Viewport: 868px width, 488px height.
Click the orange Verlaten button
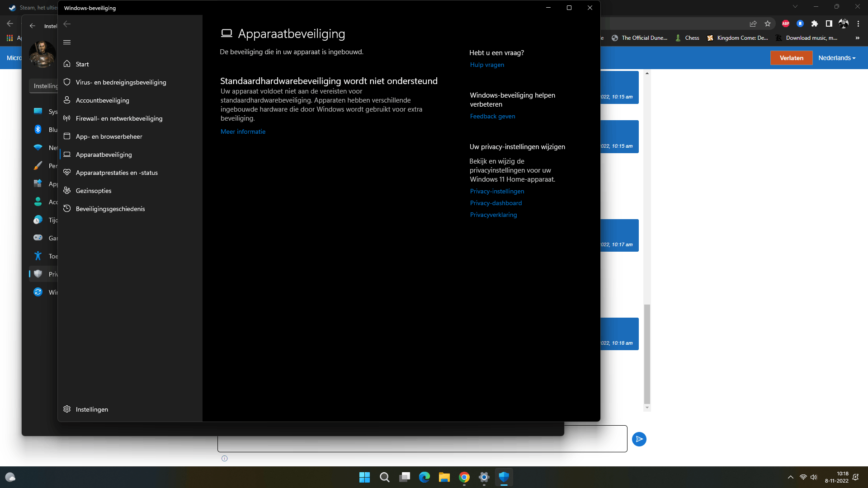pyautogui.click(x=791, y=58)
